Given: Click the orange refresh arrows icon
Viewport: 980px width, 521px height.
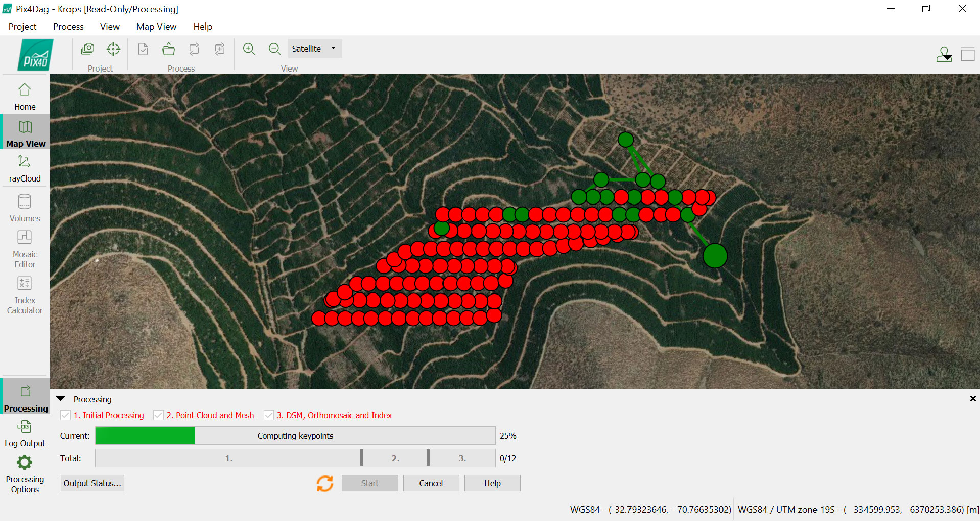Looking at the screenshot, I should (325, 483).
